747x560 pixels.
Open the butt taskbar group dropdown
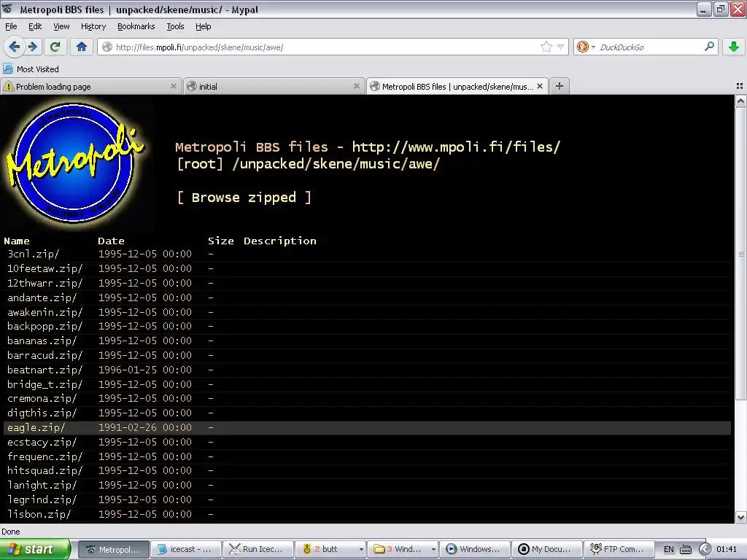[x=361, y=549]
